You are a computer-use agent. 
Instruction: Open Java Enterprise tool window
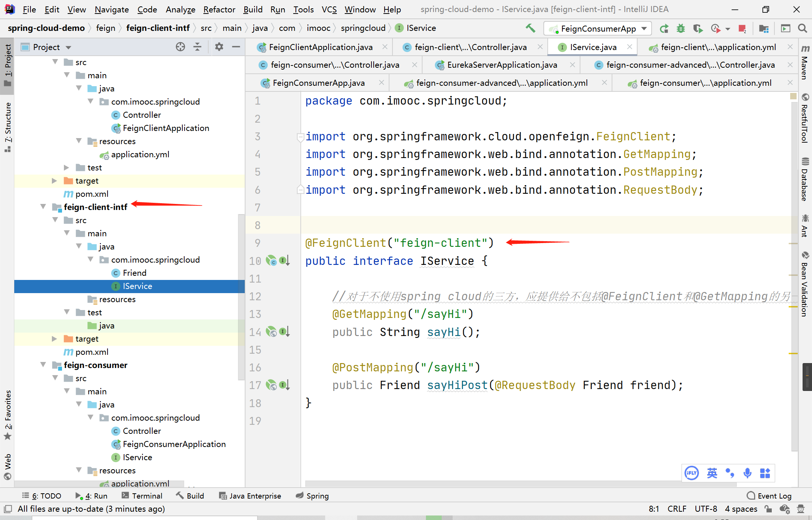click(250, 496)
